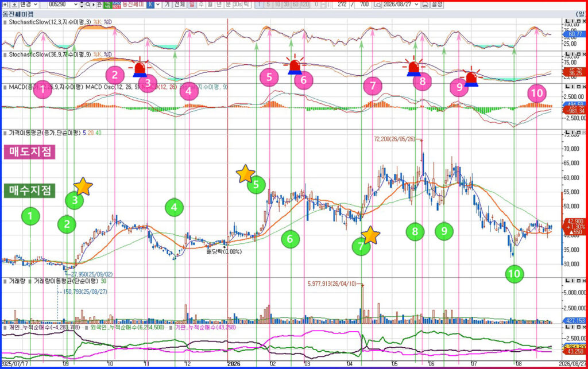588x369 pixels.
Task: Maximize the 거래량 volume panel
Action: click(x=578, y=281)
